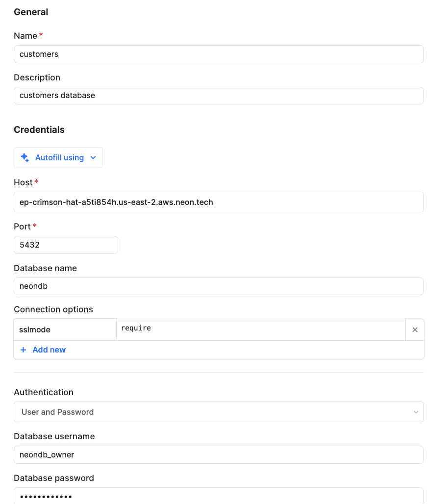
Task: Click the Database name field showing neondb
Action: (219, 286)
